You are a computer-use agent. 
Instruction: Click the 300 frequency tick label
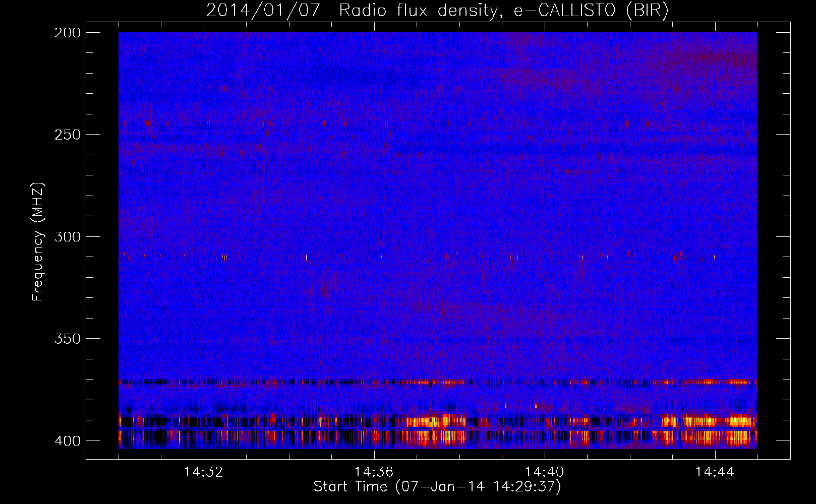pyautogui.click(x=67, y=237)
